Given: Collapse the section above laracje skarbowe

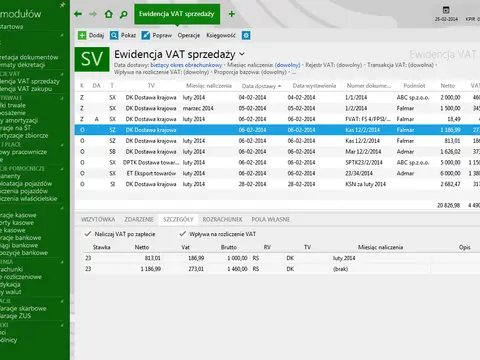Looking at the screenshot, I should [x=62, y=301].
